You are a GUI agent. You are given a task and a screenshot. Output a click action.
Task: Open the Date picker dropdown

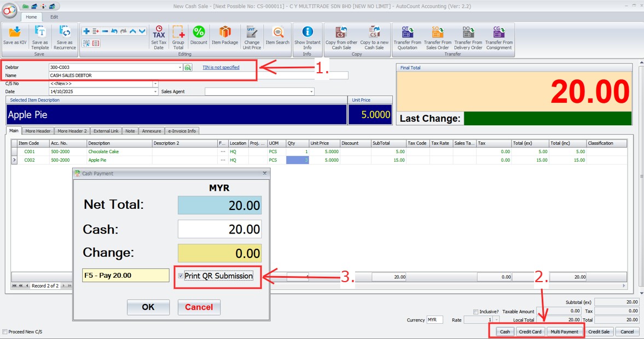(x=155, y=92)
